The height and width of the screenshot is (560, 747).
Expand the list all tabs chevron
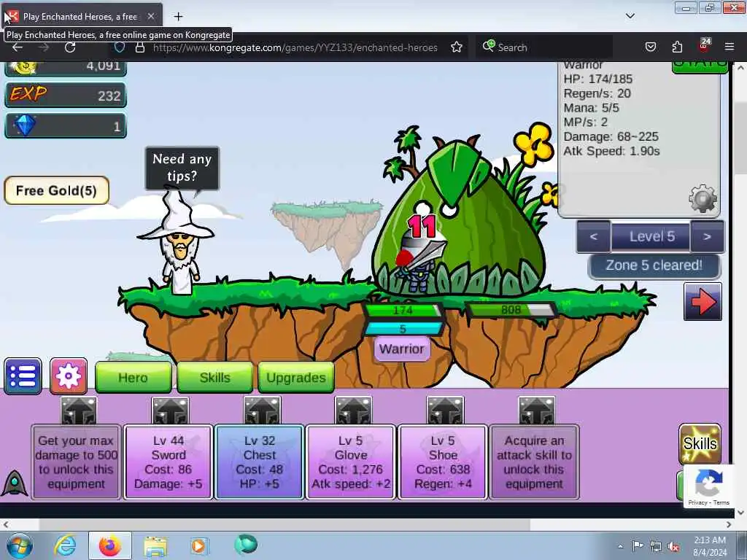[630, 16]
